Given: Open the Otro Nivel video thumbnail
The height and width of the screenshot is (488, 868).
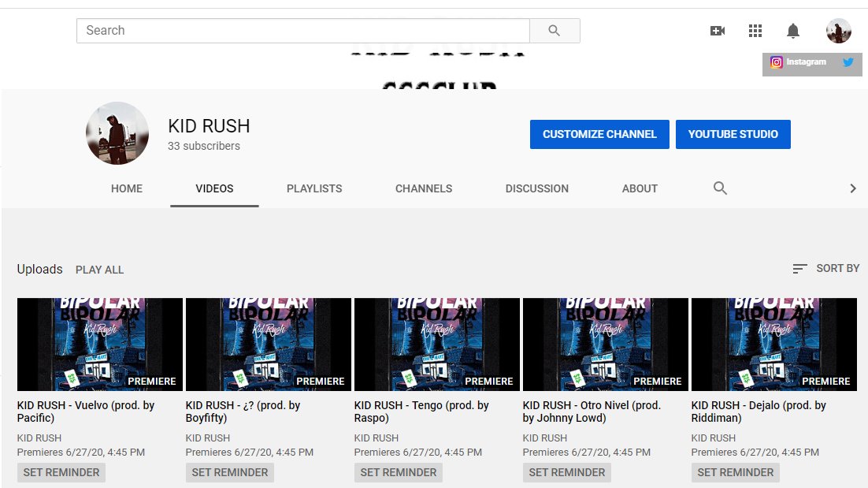Looking at the screenshot, I should [606, 345].
